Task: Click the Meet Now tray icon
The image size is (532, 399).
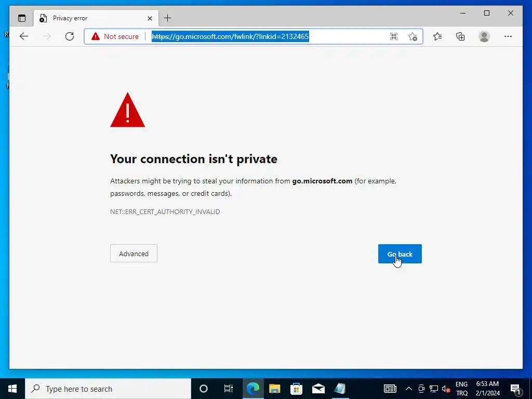Action: click(x=421, y=389)
